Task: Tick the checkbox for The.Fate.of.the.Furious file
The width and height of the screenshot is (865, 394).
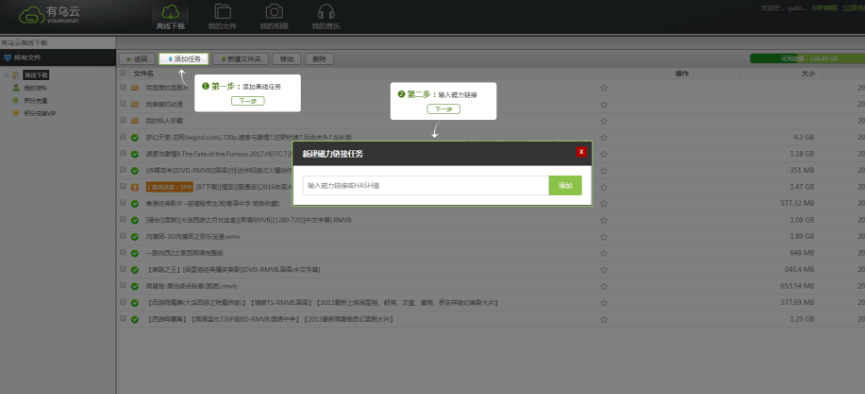Action: click(x=122, y=153)
